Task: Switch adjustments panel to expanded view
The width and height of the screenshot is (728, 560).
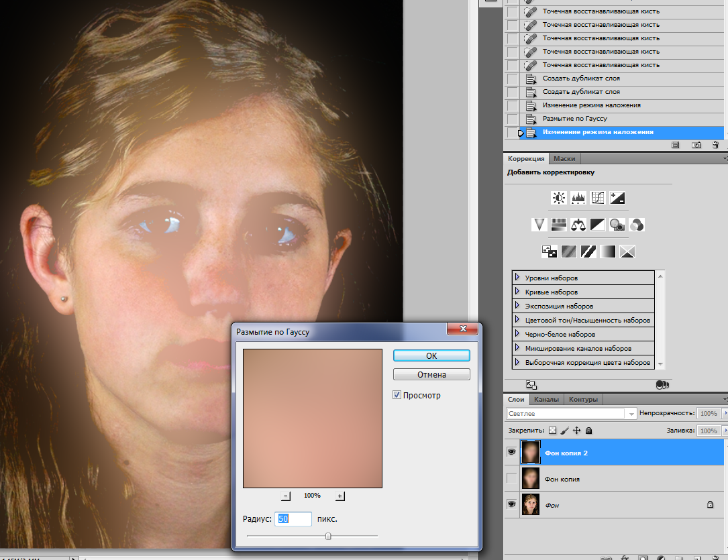Action: click(x=531, y=385)
